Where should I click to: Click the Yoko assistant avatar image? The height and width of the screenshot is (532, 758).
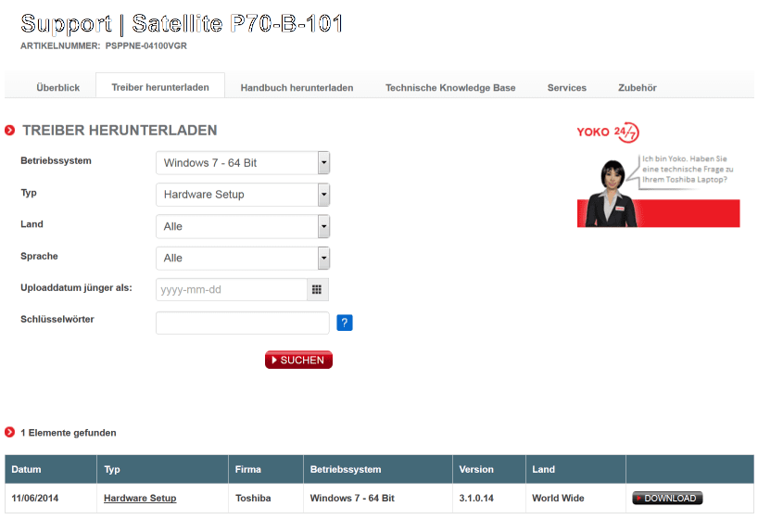612,194
